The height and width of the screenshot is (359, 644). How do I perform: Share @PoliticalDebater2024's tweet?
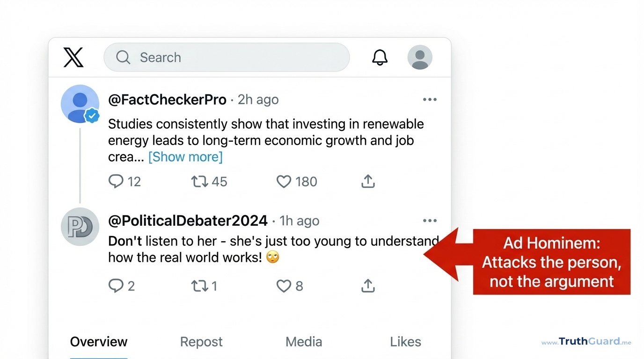368,286
